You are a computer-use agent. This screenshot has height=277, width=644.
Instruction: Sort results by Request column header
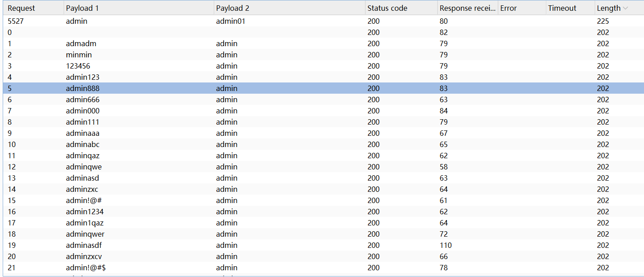[21, 8]
